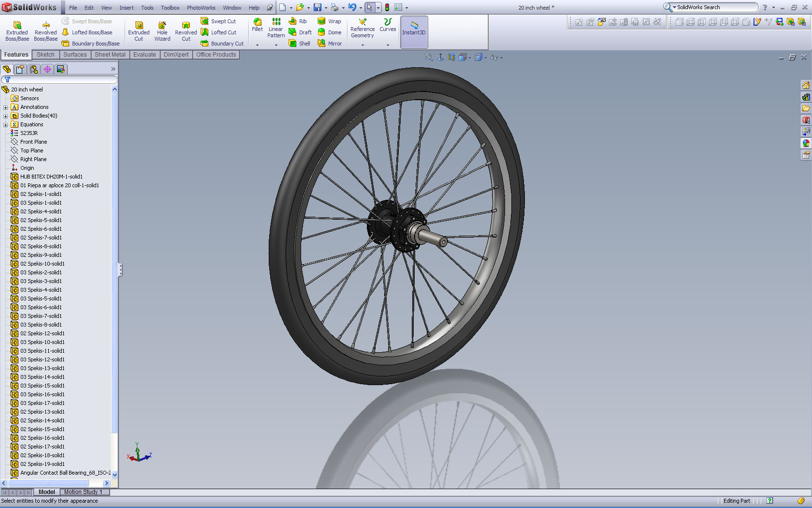This screenshot has height=508, width=812.
Task: Switch to the Surfaces tab
Action: coord(75,55)
